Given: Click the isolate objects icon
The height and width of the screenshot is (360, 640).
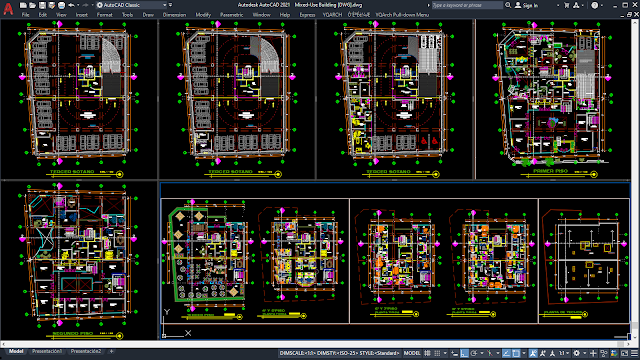Looking at the screenshot, I should 604,353.
